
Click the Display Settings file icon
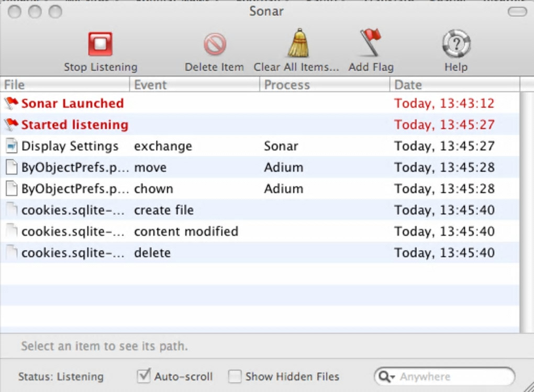tap(11, 146)
